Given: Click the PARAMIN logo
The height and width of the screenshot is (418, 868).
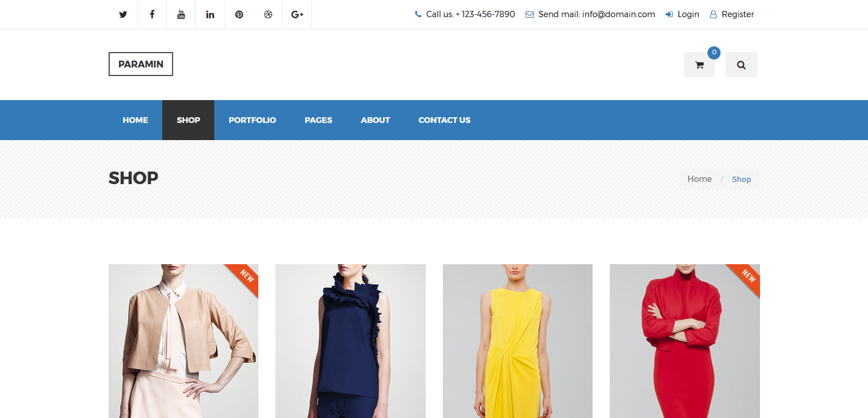Looking at the screenshot, I should click(141, 64).
